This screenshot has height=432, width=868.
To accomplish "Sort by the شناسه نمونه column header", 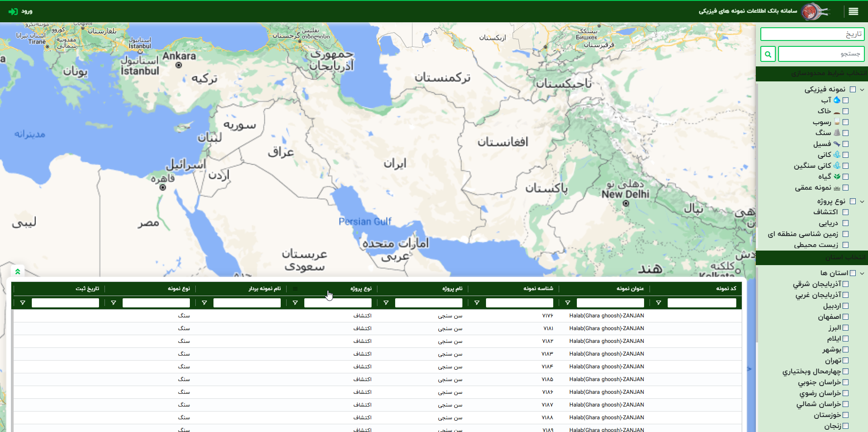I will click(538, 289).
